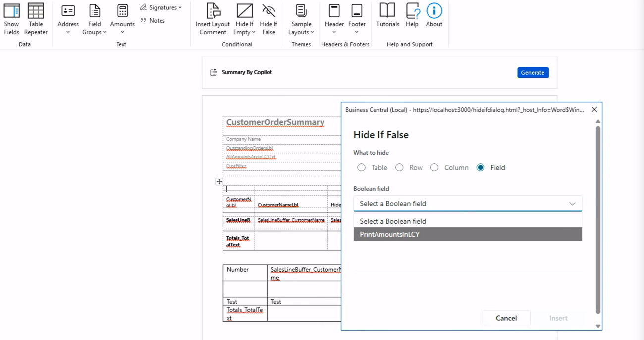Click the scroll up arrow in dialog
This screenshot has height=340, width=644.
598,121
